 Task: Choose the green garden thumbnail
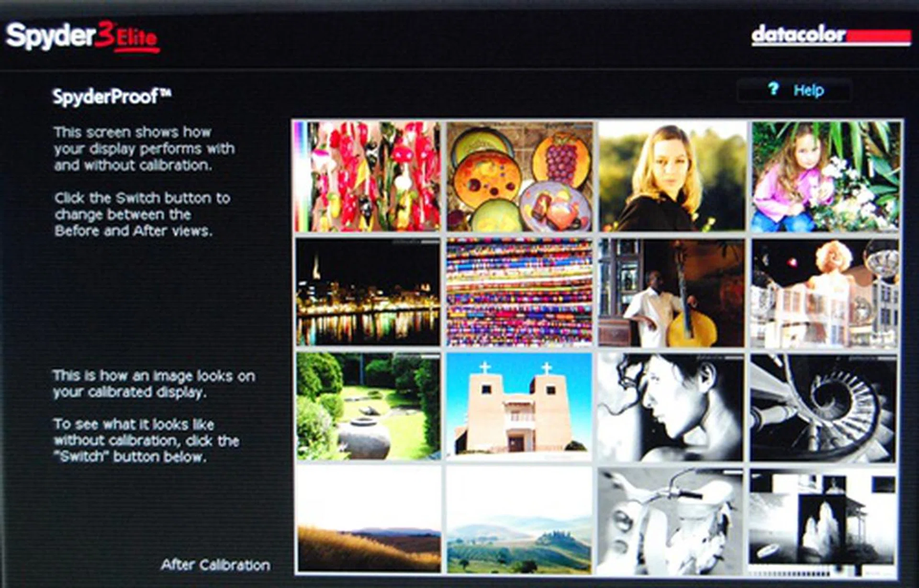(368, 407)
